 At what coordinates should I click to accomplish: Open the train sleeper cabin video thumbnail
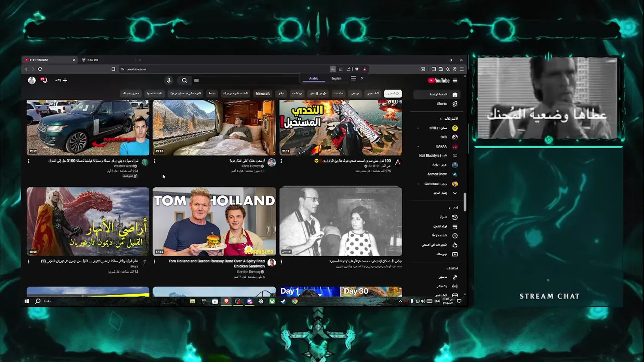click(x=214, y=128)
